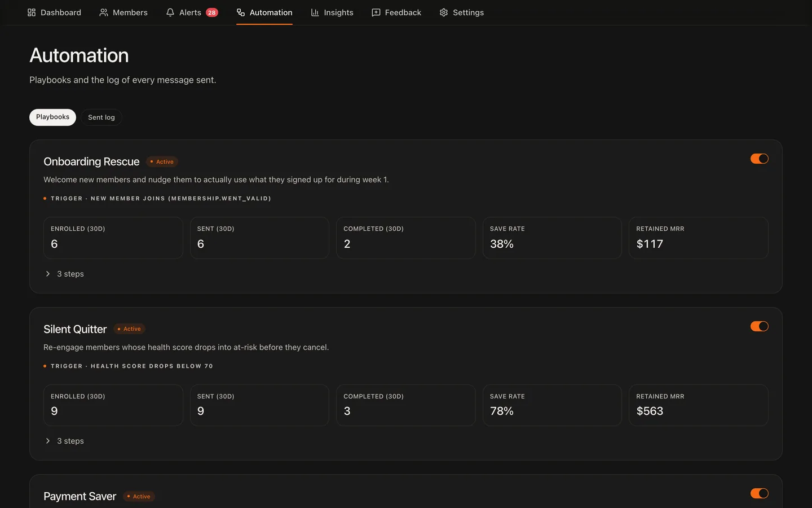Click Silent Quitter Enrolled (30D) value 9
The image size is (812, 508).
54,411
